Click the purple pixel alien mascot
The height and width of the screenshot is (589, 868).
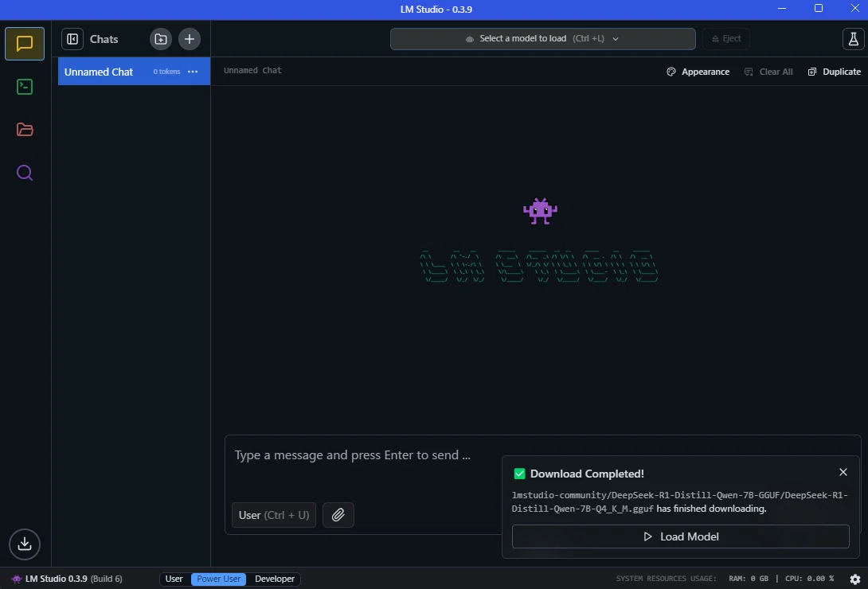pyautogui.click(x=540, y=211)
